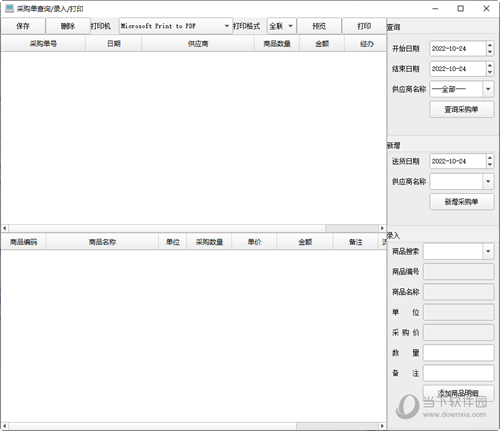This screenshot has width=500, height=431.
Task: Click the 商品名称 column header in bottom table
Action: point(102,242)
